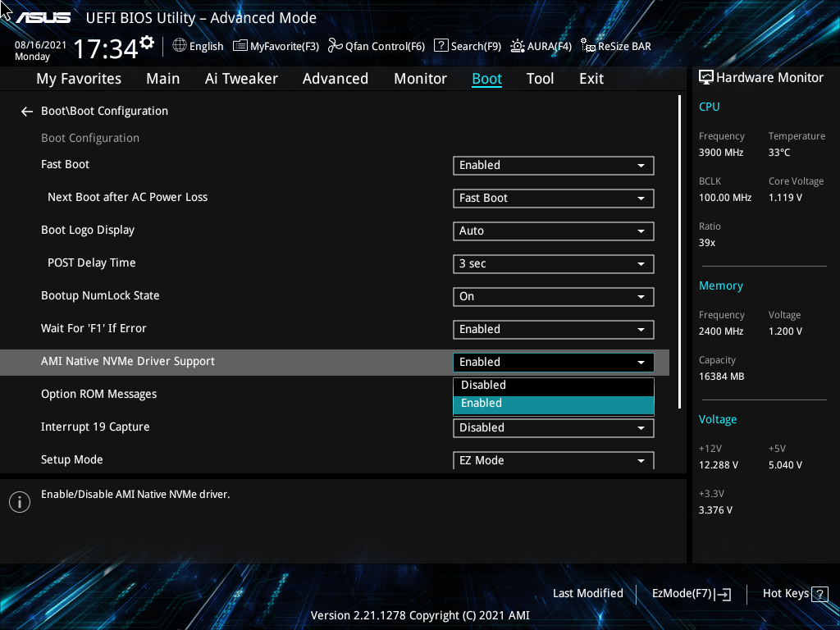Viewport: 840px width, 630px height.
Task: Select the Setup Mode label
Action: 72,459
